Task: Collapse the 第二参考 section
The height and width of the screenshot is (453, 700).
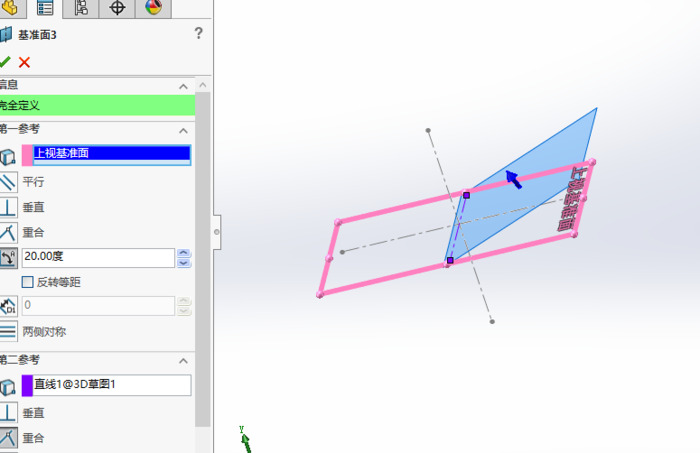Action: pyautogui.click(x=183, y=360)
